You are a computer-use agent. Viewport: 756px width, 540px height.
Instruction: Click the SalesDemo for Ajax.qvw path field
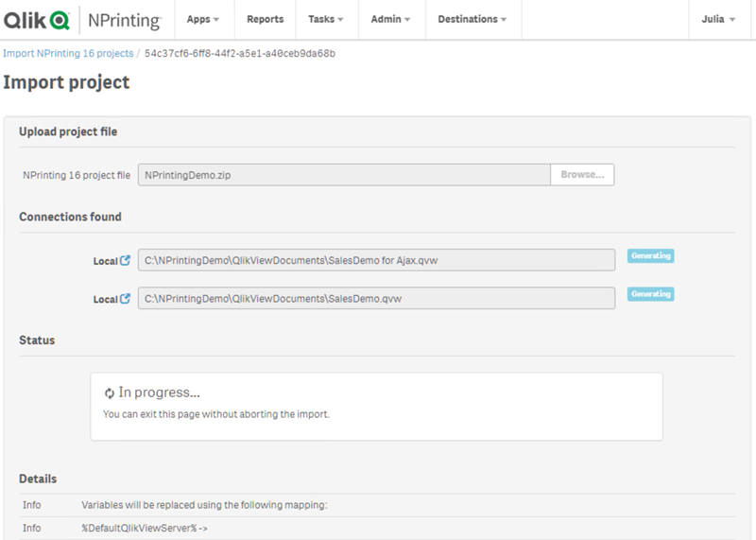coord(376,260)
